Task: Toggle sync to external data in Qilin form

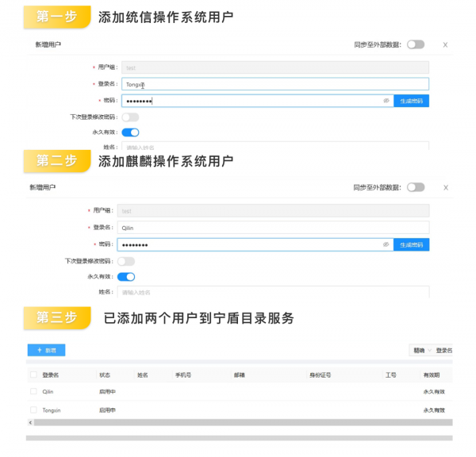Action: [x=416, y=187]
